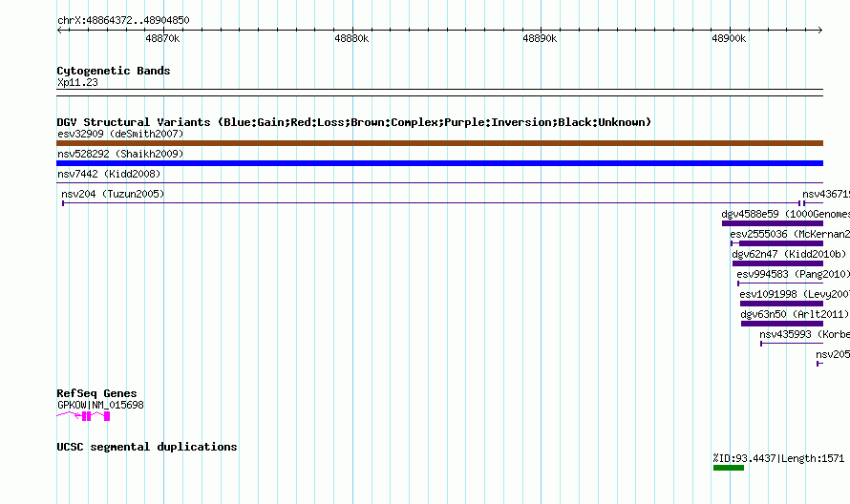The image size is (850, 504).
Task: Click the esv2555036 (McKernan) variant label
Action: 790,234
